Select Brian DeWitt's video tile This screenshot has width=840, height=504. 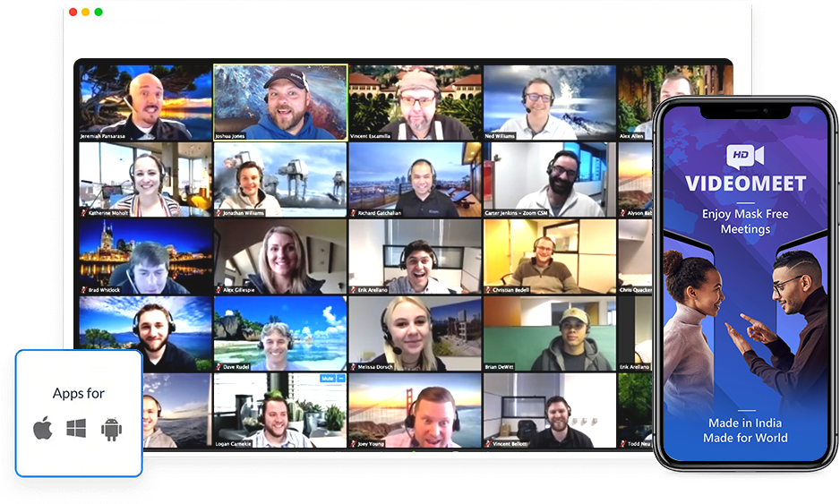click(550, 334)
